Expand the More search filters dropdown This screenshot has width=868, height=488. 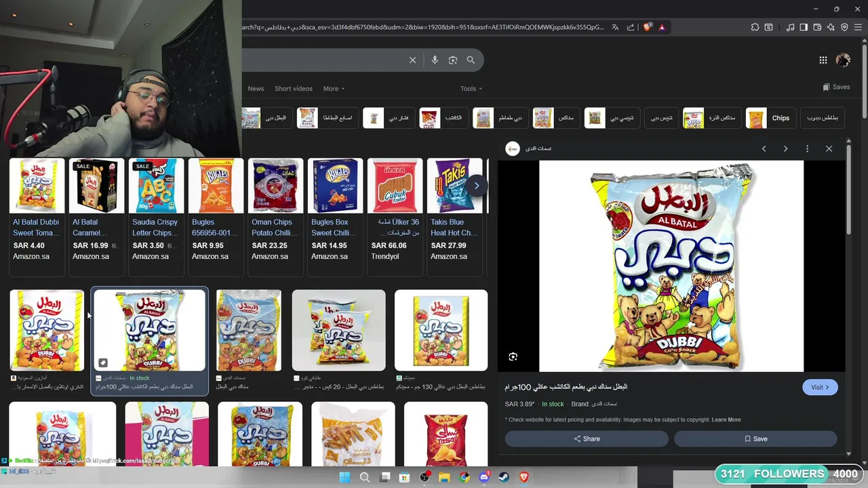334,89
